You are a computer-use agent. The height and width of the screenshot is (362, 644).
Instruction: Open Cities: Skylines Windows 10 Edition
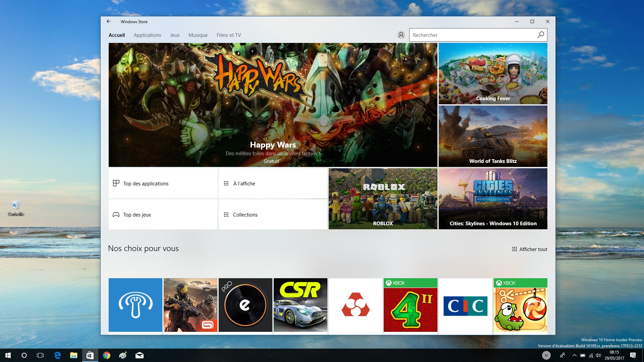[x=493, y=198]
